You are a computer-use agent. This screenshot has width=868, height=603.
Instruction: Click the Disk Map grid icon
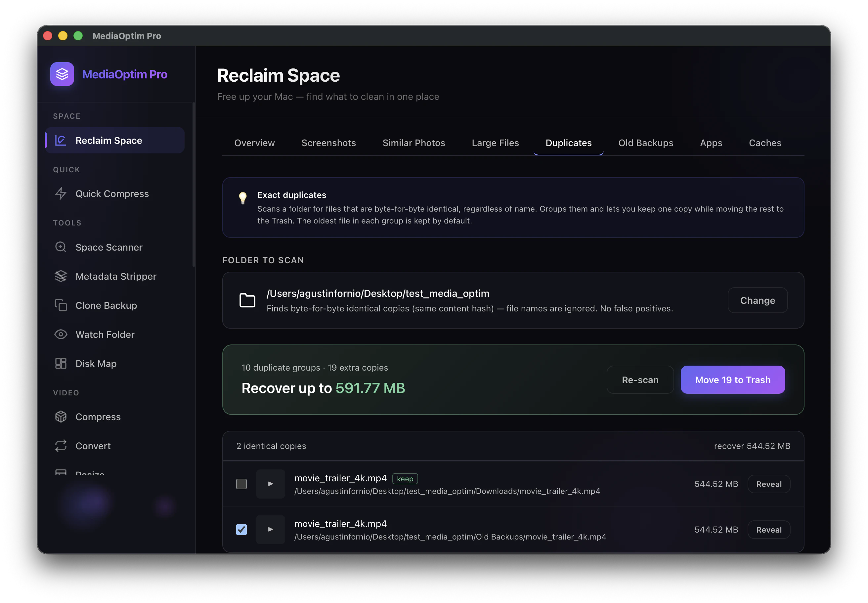click(x=61, y=363)
